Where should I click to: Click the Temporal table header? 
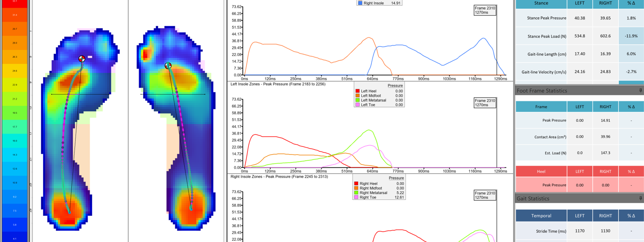point(541,216)
